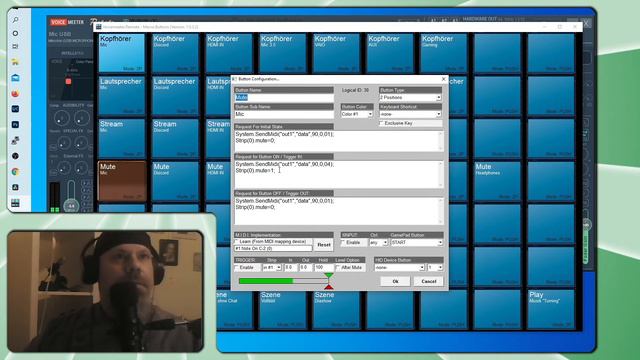Click the red trigger-out threshold marker
Viewport: 640px width, 360px height.
click(x=329, y=287)
